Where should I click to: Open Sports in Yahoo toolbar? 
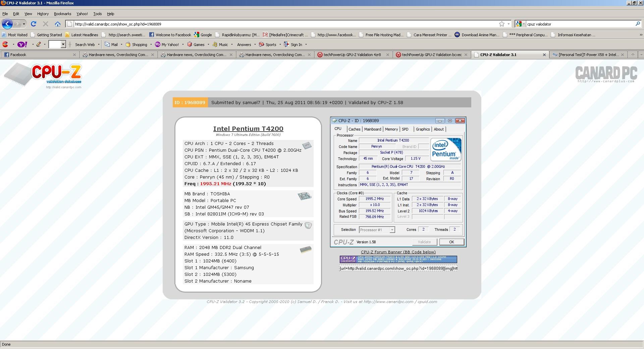click(267, 44)
